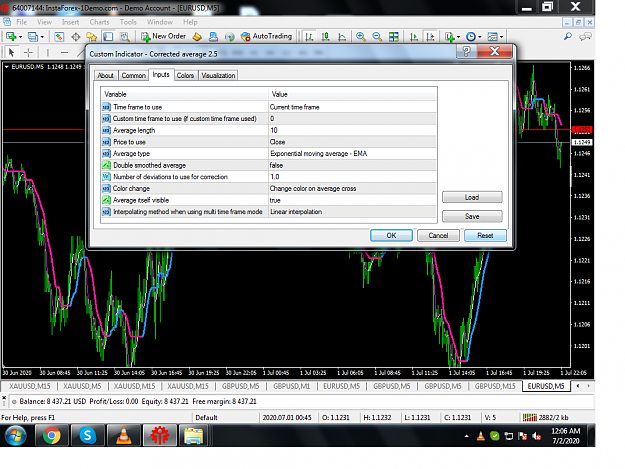The image size is (625, 469).
Task: Expand the Periods dropdown arrow
Action: tap(480, 37)
